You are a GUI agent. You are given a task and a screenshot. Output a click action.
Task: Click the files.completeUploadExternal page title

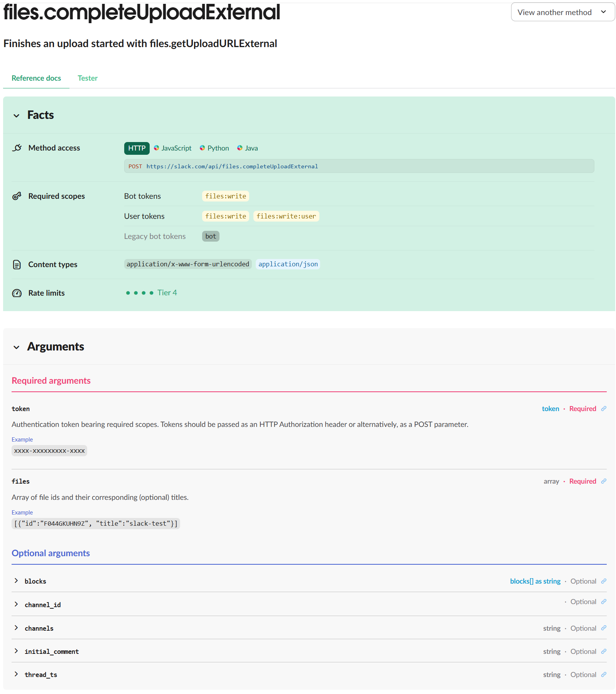[142, 12]
